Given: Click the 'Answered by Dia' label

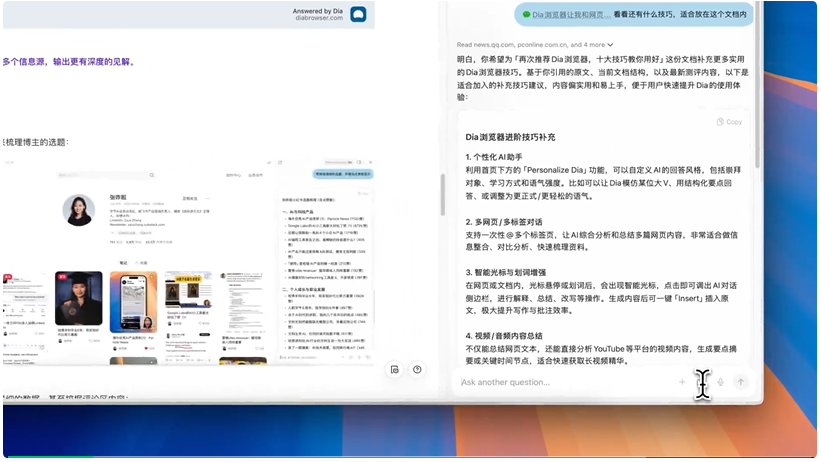Looking at the screenshot, I should pos(318,11).
